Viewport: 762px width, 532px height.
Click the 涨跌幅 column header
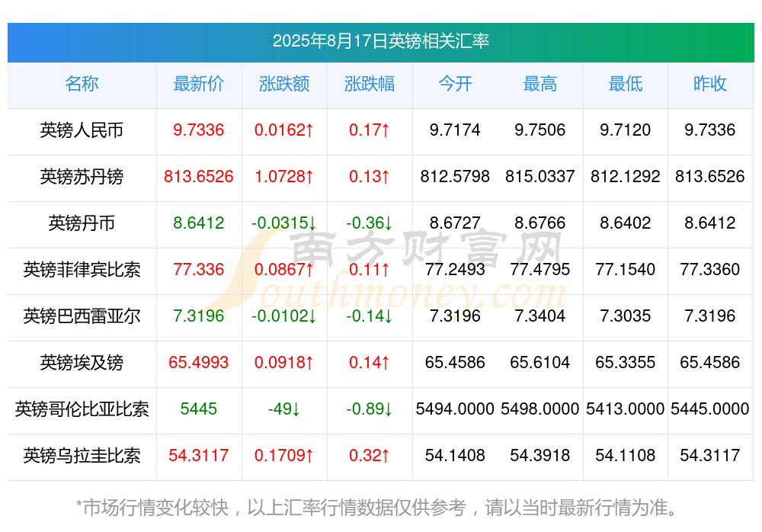tap(370, 84)
